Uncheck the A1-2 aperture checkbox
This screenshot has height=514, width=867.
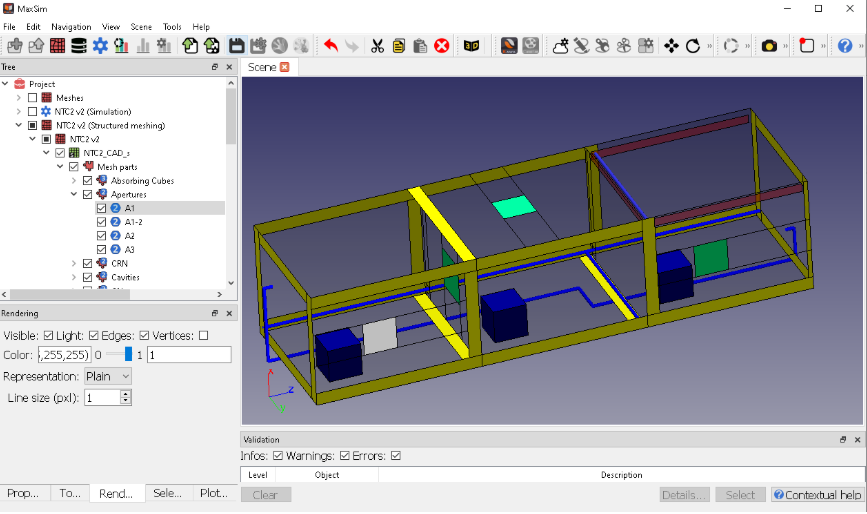coord(101,222)
